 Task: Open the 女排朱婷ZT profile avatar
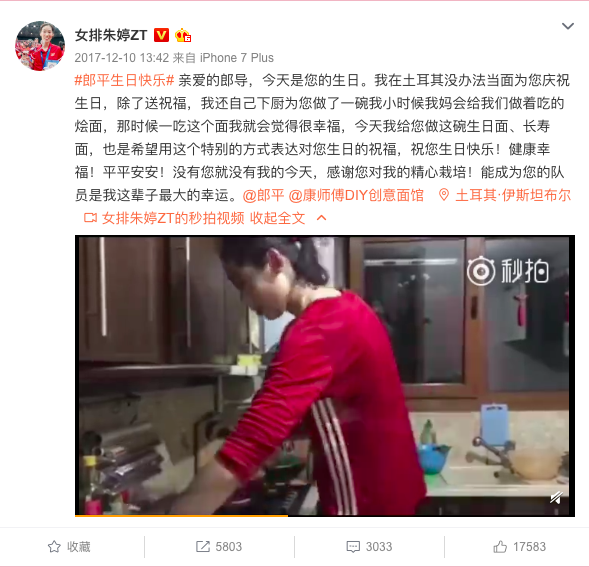[40, 46]
